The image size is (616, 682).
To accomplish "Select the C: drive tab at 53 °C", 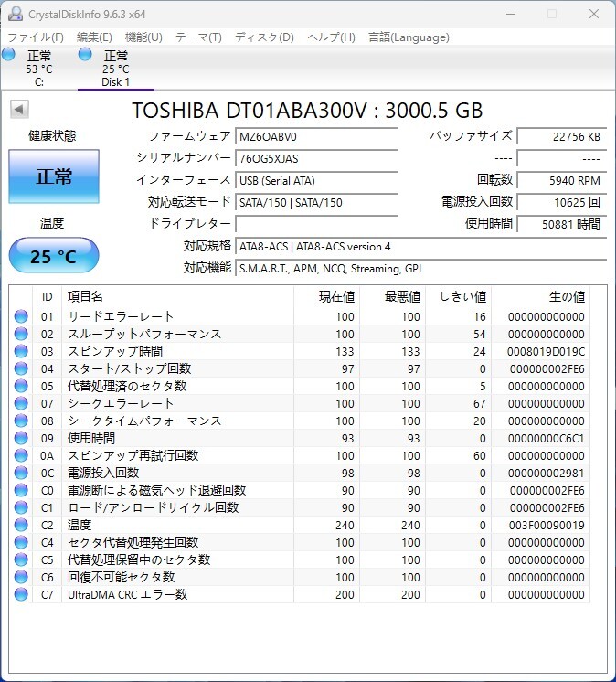I will click(39, 69).
